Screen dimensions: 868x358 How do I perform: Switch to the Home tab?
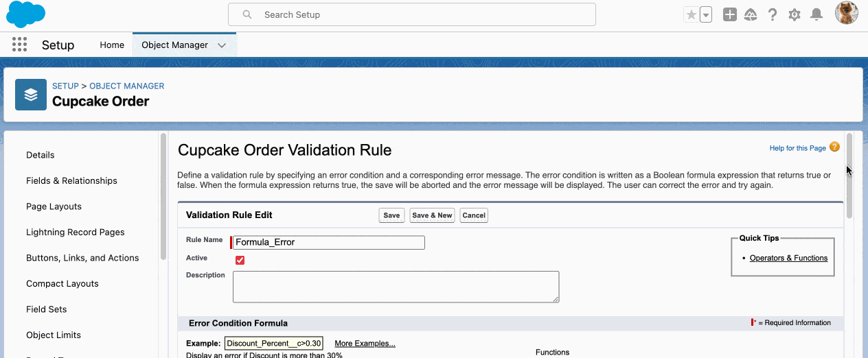coord(112,45)
